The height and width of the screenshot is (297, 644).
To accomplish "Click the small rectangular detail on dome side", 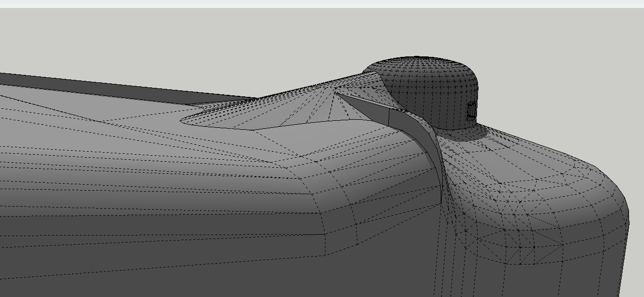I will tap(471, 111).
